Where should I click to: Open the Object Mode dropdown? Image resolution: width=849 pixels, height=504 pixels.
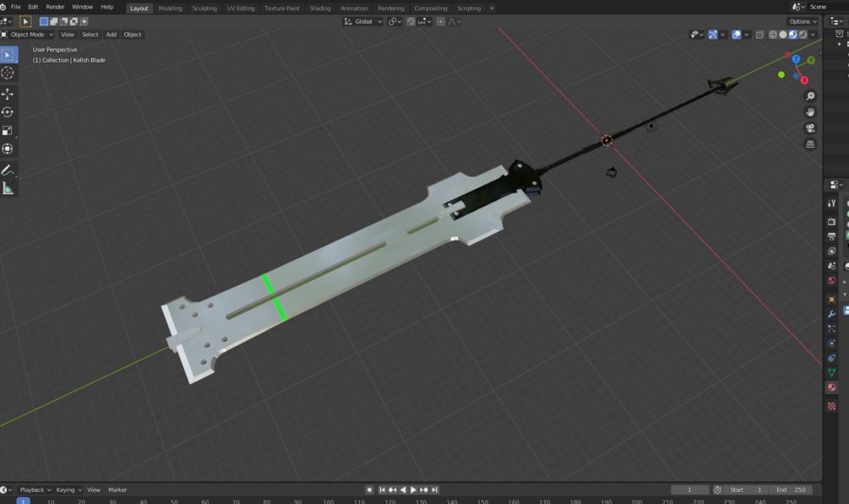tap(28, 35)
